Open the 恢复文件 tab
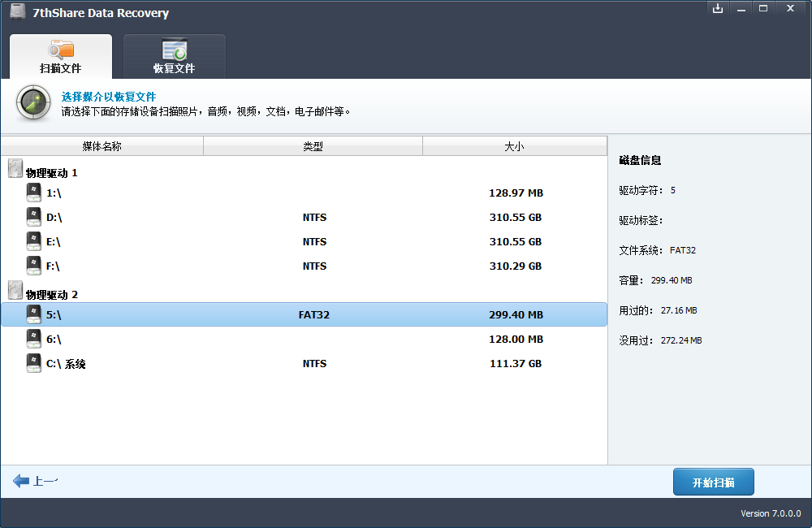Screen dimensions: 812x528 pyautogui.click(x=174, y=57)
